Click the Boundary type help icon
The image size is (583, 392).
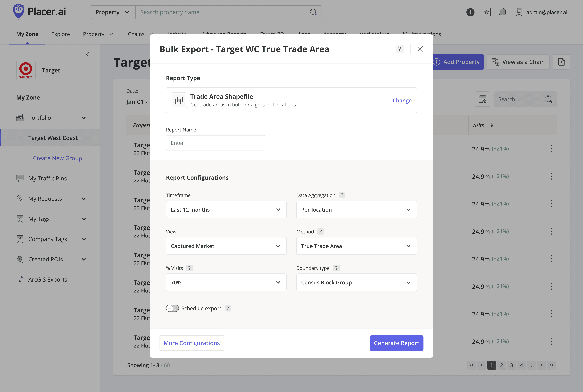click(336, 268)
